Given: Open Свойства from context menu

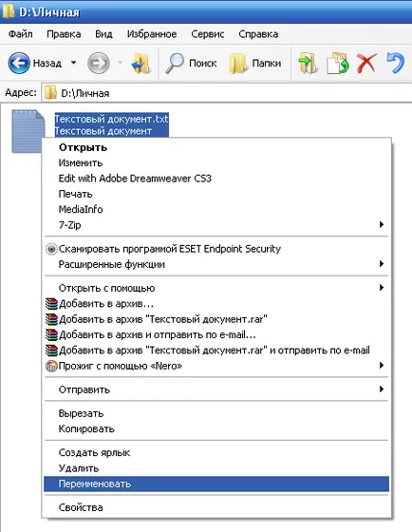Looking at the screenshot, I should [x=216, y=507].
